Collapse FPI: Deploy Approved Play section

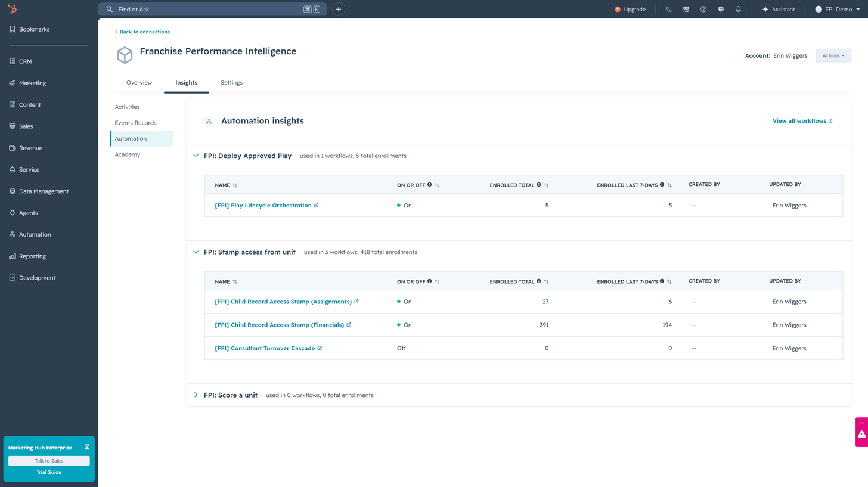pos(196,156)
